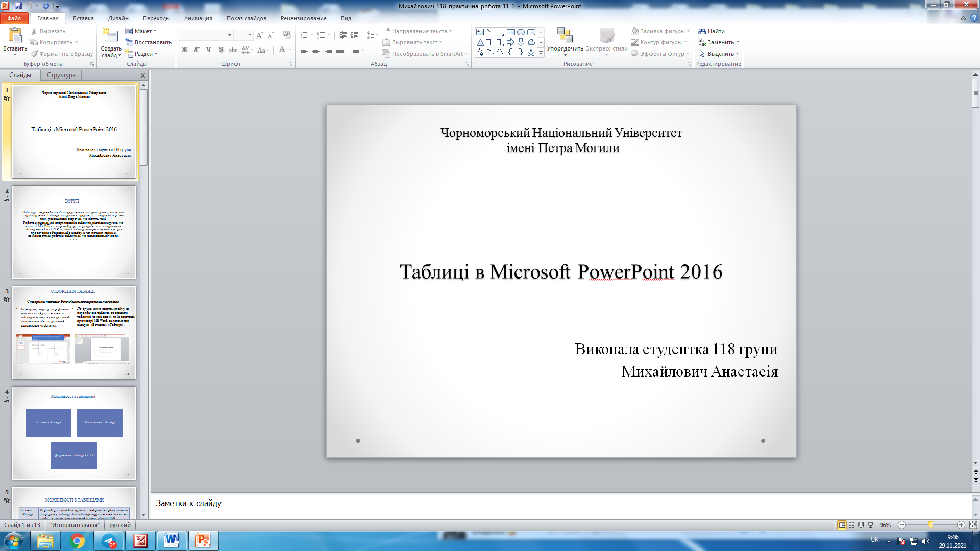Click the New Slide (Создать слайд) icon
980x551 pixels.
click(x=110, y=35)
